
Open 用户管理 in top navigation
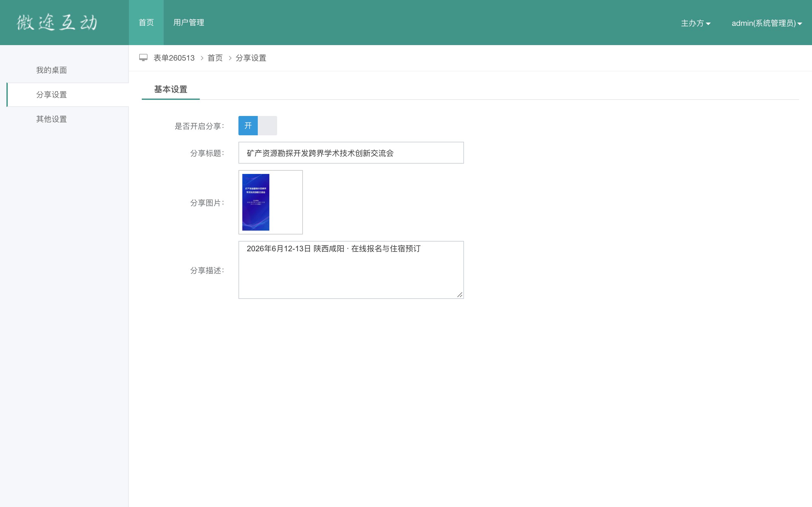tap(189, 23)
